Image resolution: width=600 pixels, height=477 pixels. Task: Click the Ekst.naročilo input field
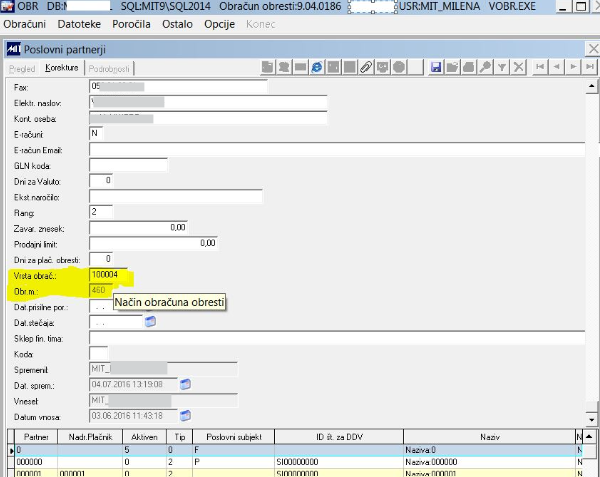point(176,196)
